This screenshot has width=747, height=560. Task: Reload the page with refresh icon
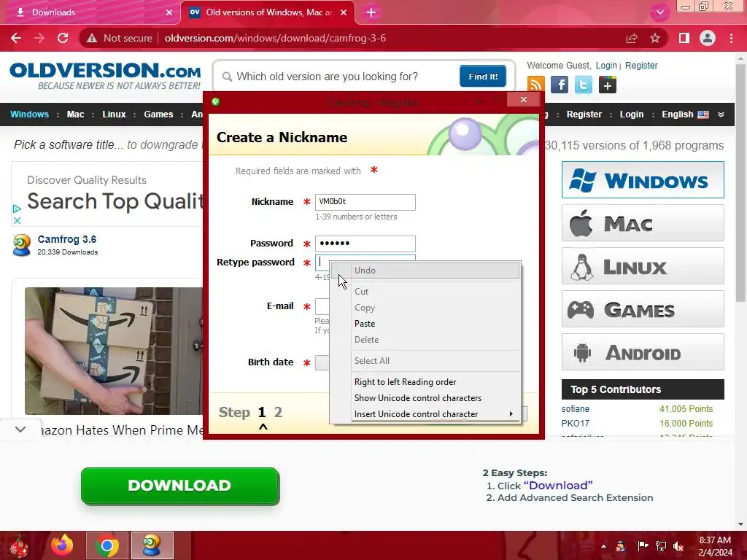(63, 38)
